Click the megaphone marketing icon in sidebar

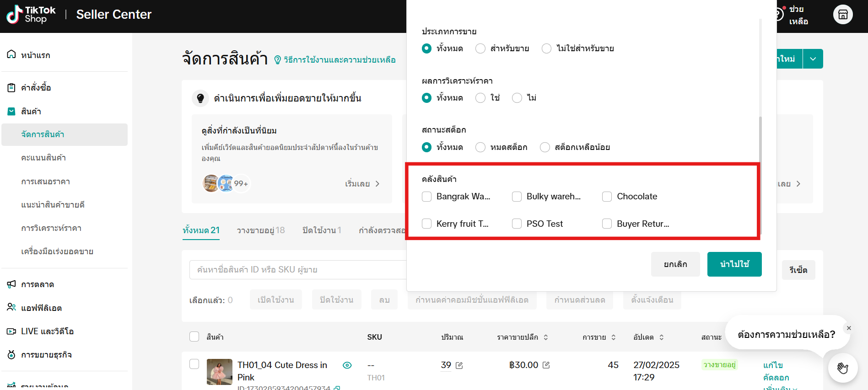(x=11, y=284)
